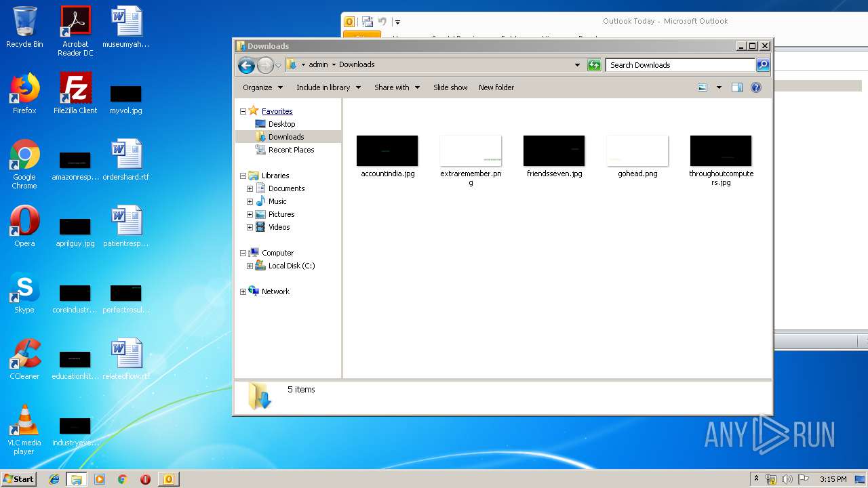
Task: Switch to Outlook via taskbar button
Action: point(168,479)
